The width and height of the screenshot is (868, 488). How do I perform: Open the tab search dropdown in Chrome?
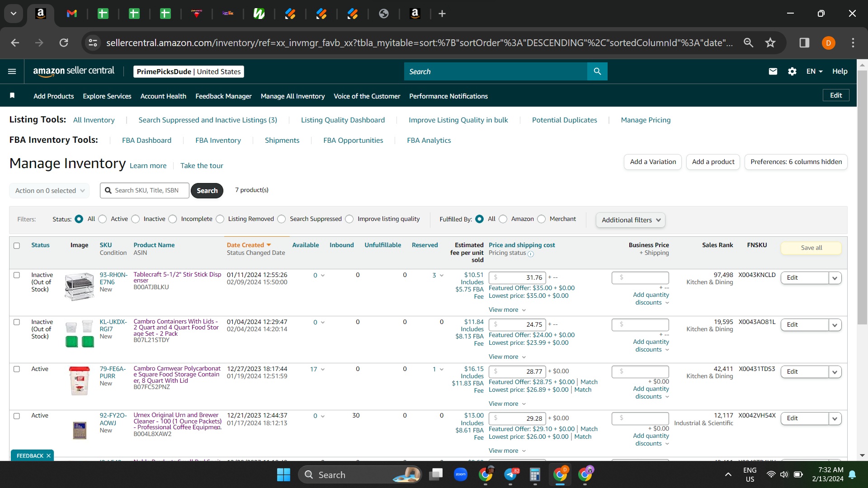pos(14,14)
